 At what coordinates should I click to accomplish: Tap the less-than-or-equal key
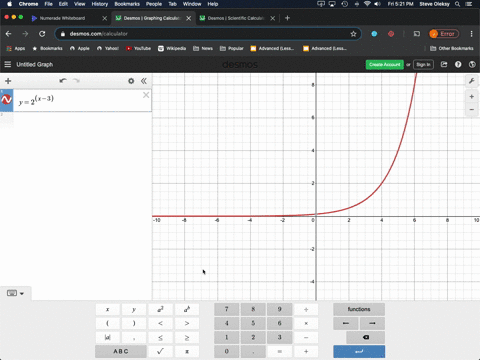coord(160,337)
